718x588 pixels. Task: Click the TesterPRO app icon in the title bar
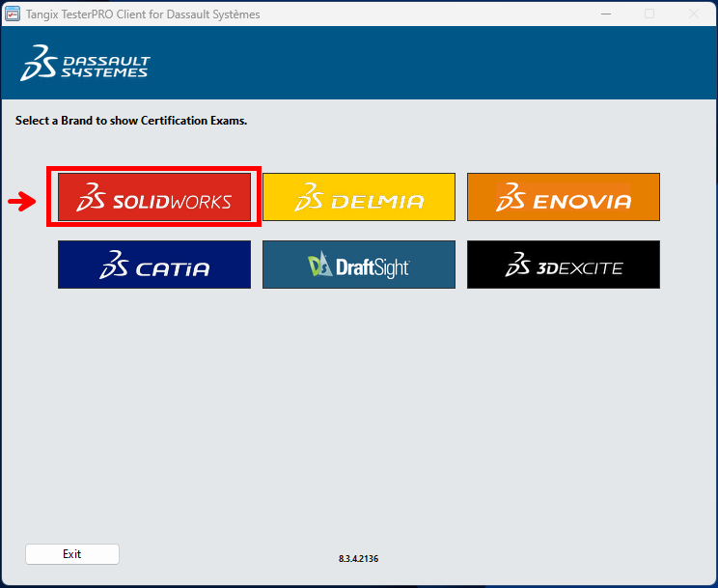(14, 14)
